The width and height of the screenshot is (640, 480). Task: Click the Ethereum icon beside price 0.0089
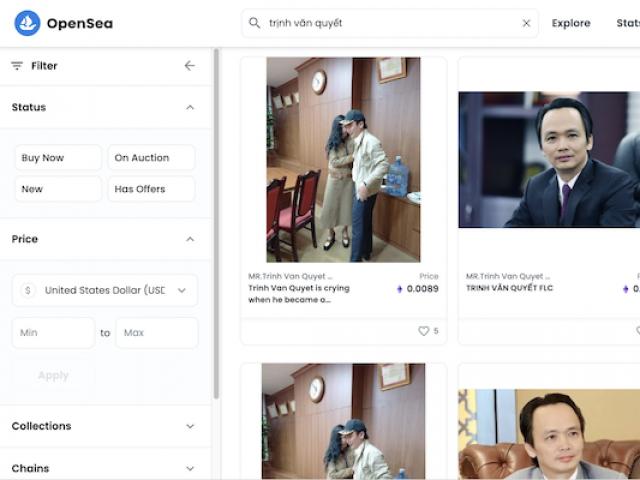coord(400,289)
